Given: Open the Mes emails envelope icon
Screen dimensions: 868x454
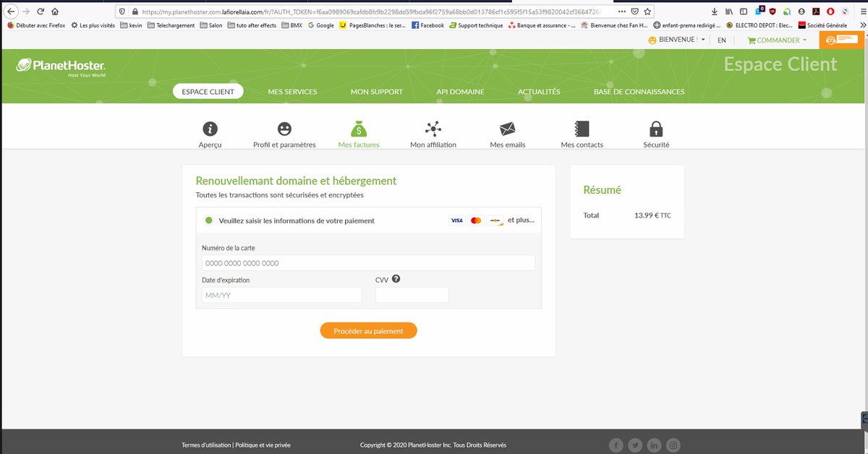Looking at the screenshot, I should click(508, 129).
